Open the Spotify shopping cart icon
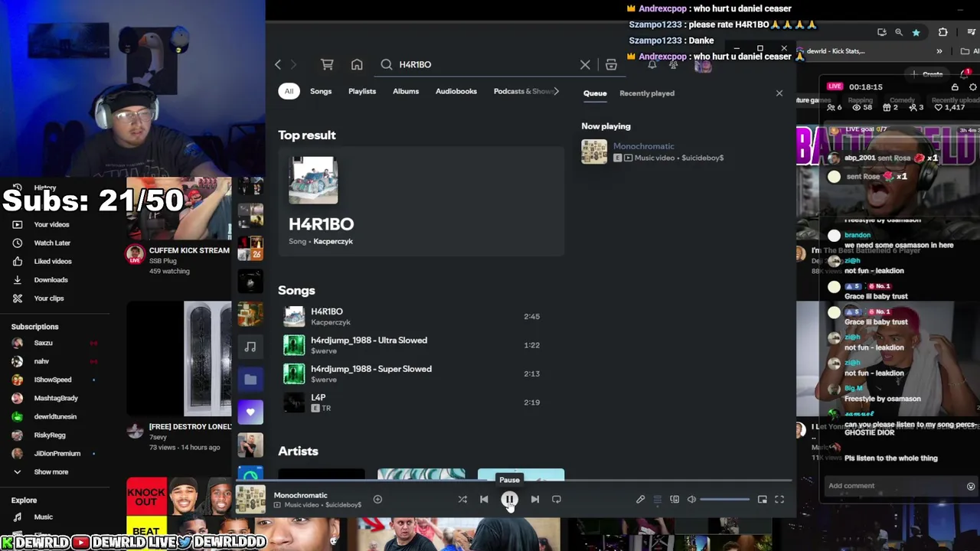980x551 pixels. click(x=327, y=65)
